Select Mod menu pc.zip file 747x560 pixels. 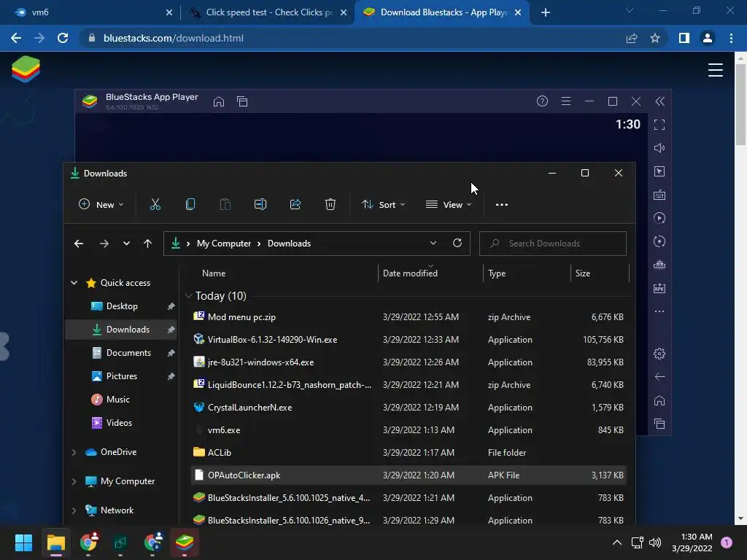pos(409,317)
